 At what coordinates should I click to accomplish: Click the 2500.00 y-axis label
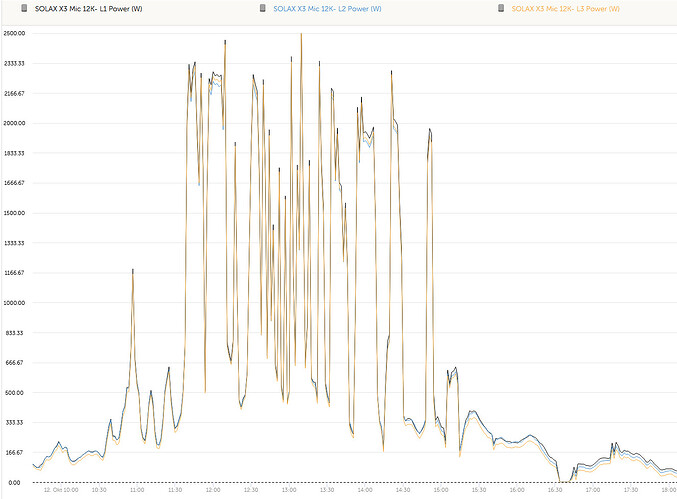[x=14, y=34]
